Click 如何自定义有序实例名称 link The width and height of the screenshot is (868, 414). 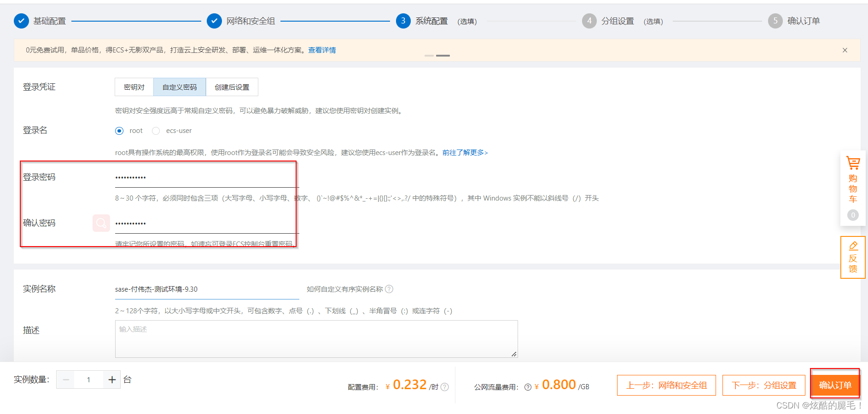tap(345, 289)
